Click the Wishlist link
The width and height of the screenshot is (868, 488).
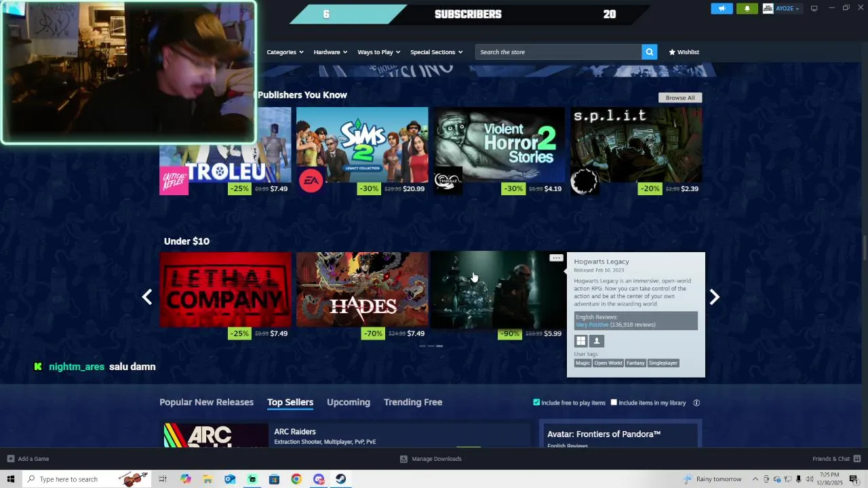pyautogui.click(x=688, y=52)
